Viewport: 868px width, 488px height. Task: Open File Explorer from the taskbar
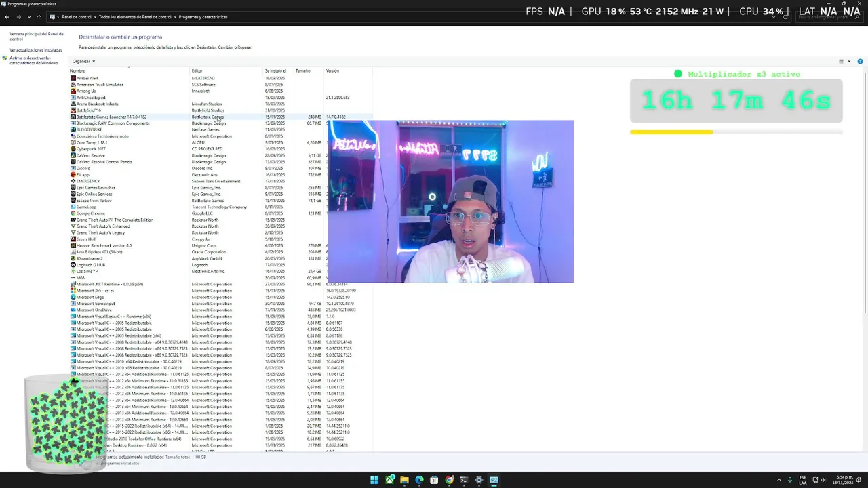click(404, 480)
